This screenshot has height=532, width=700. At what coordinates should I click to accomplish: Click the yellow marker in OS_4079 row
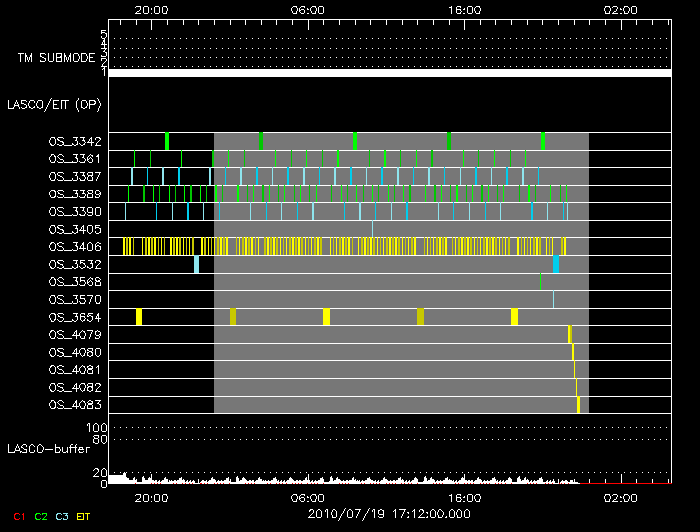[x=569, y=335]
